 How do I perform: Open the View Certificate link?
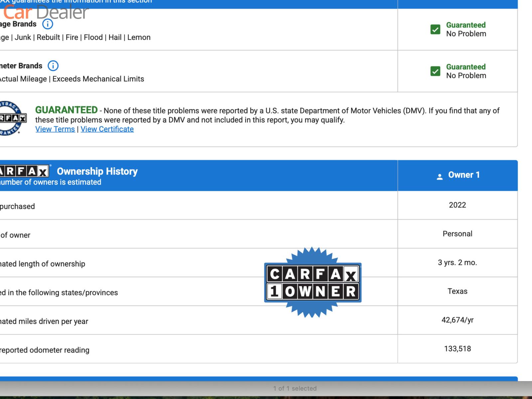(x=107, y=129)
